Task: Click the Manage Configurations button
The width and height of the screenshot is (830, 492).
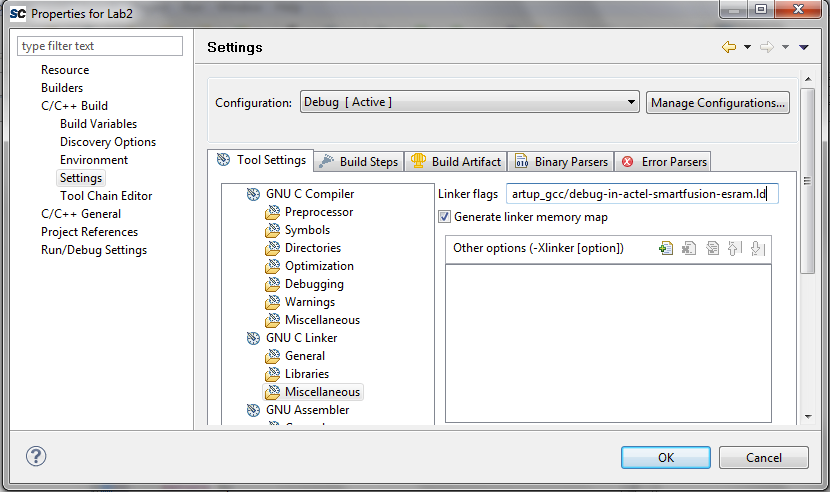Action: tap(718, 103)
